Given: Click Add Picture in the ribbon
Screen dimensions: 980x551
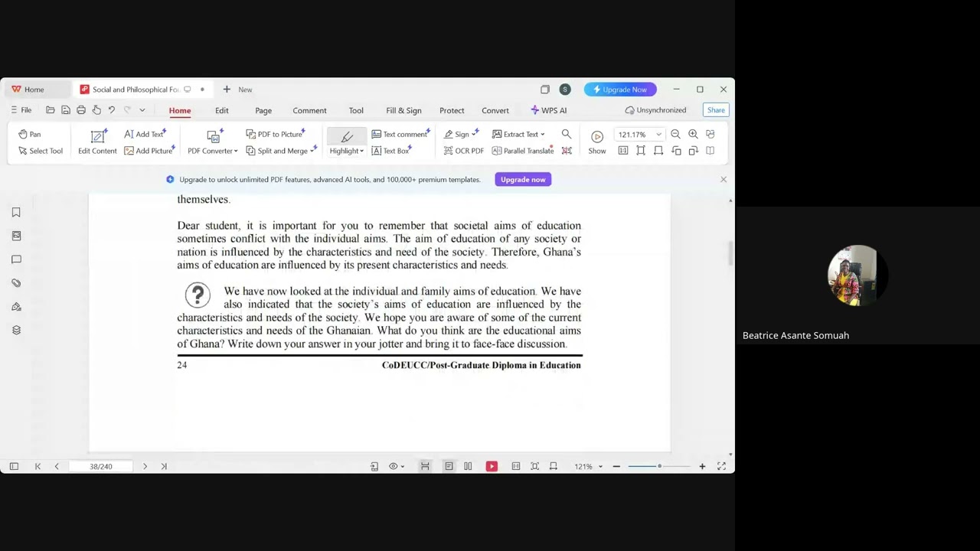Looking at the screenshot, I should (x=149, y=151).
